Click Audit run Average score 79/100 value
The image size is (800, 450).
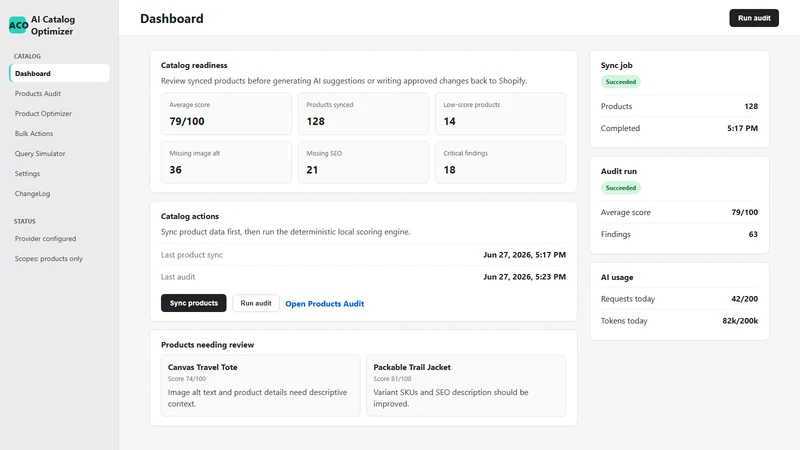point(744,212)
